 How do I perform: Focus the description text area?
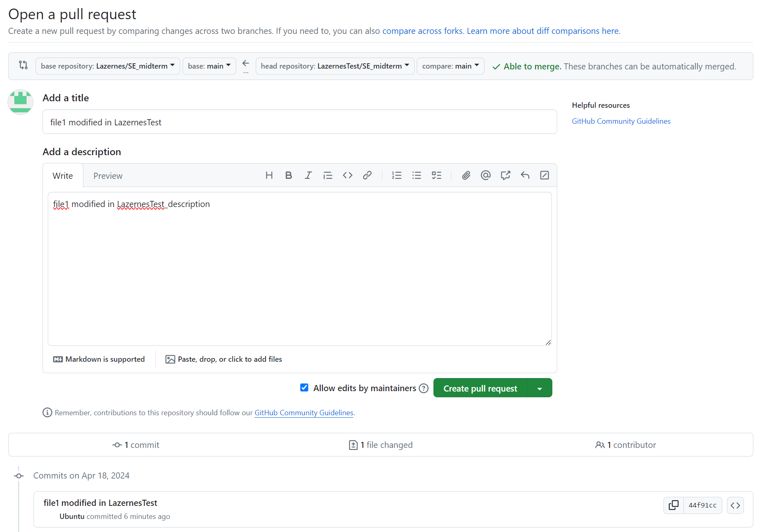pos(300,269)
